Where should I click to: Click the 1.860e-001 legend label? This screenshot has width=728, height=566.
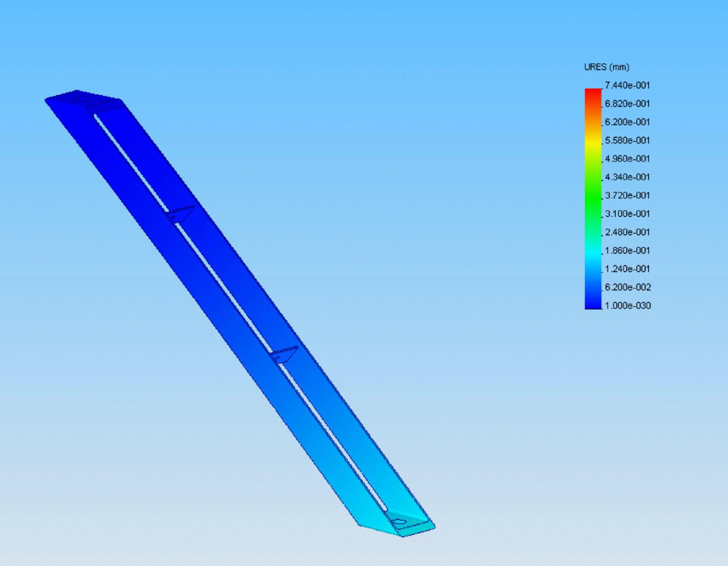click(627, 250)
